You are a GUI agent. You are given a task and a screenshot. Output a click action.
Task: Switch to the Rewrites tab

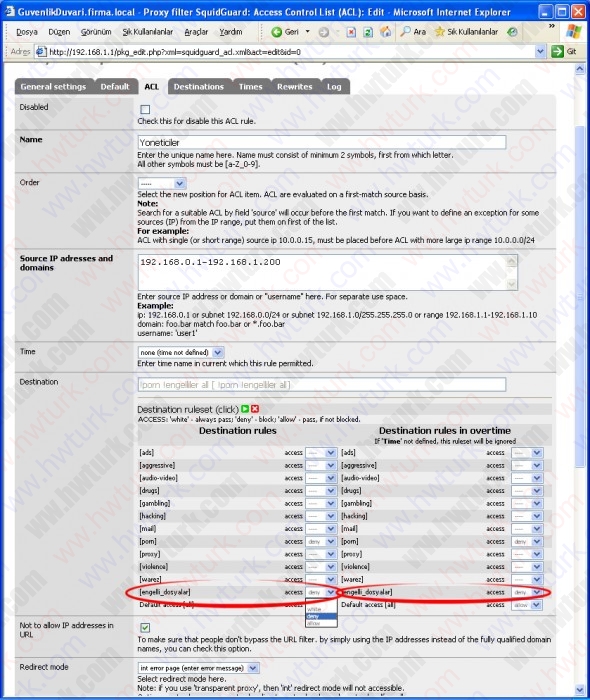[x=295, y=87]
